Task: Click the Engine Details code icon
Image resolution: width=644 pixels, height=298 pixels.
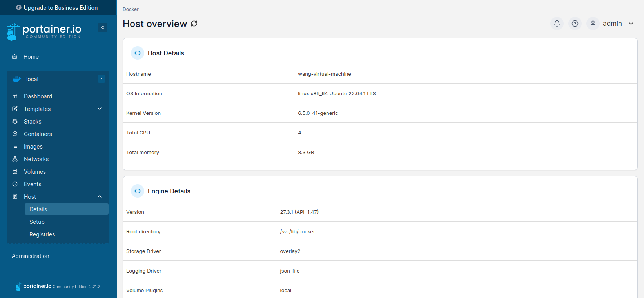Action: pyautogui.click(x=138, y=191)
